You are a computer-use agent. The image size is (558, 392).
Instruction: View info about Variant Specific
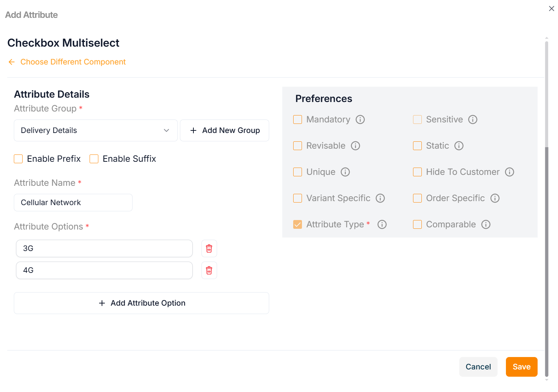point(380,198)
